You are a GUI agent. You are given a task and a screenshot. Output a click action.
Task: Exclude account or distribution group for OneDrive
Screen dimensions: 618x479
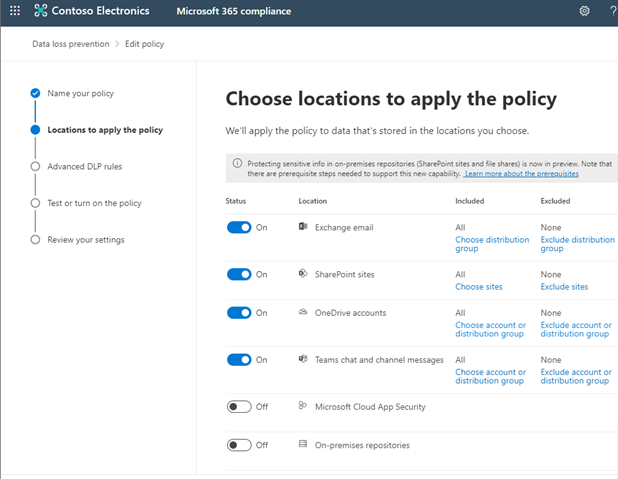pyautogui.click(x=576, y=329)
